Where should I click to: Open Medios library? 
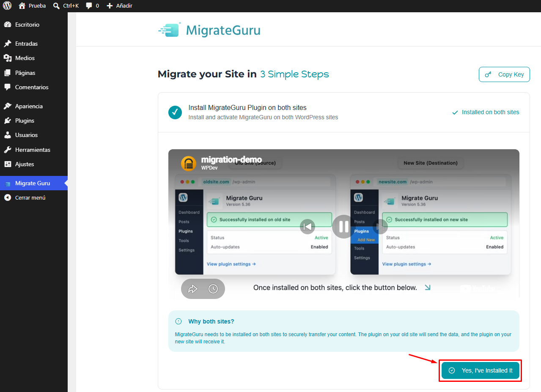click(34, 58)
